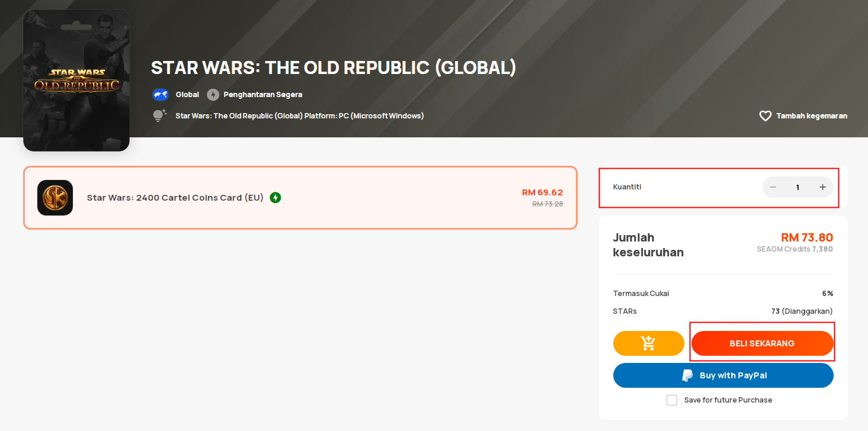
Task: Click the Cartel Coins card icon
Action: (x=55, y=198)
